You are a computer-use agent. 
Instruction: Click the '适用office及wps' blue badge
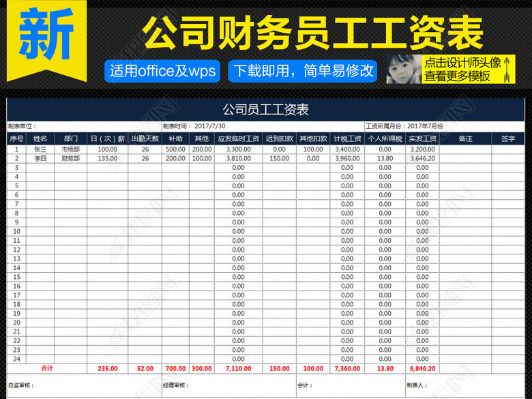(162, 71)
